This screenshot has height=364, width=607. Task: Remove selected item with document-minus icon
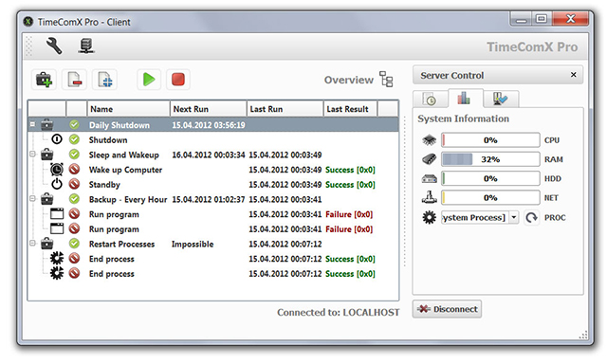coord(74,80)
